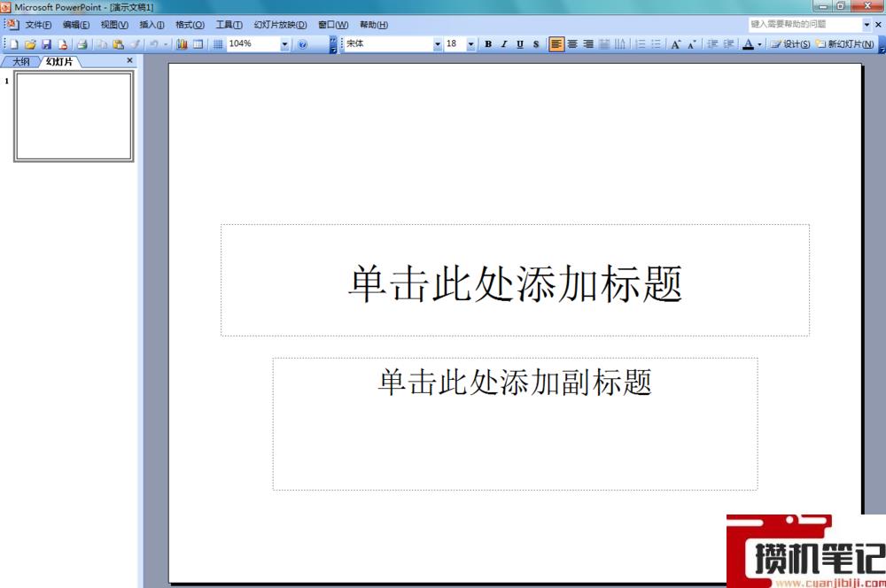Toggle Align Right button
Screen dimensions: 886x588
(x=588, y=44)
